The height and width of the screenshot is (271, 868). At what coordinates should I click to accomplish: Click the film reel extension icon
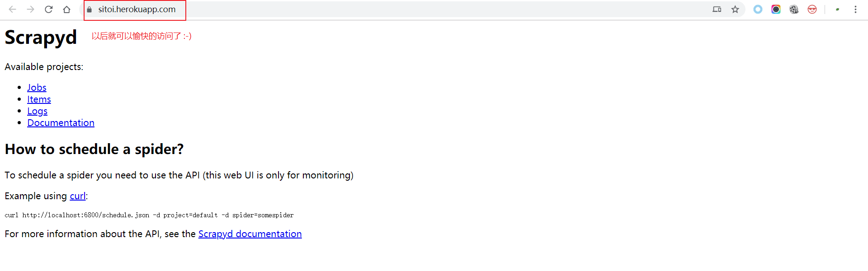click(794, 9)
